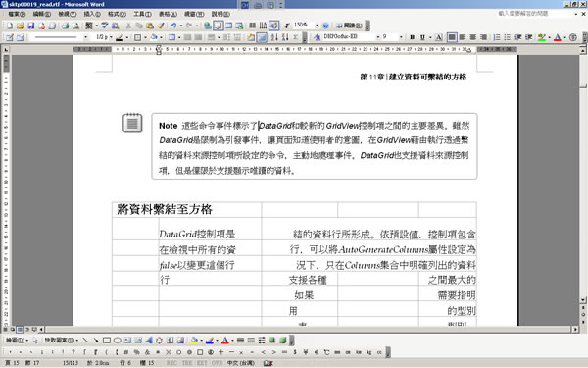The width and height of the screenshot is (588, 368).
Task: Toggle justified text alignment
Action: 452,37
